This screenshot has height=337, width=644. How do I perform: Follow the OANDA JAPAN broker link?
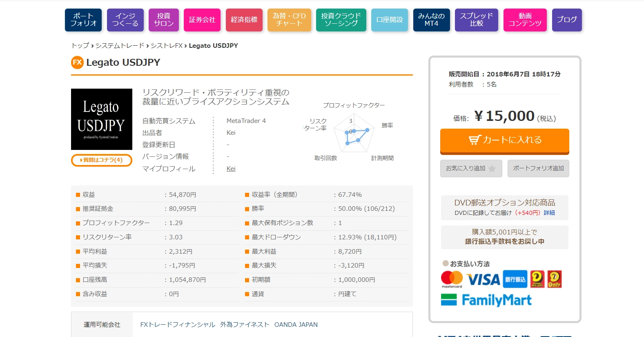(x=296, y=325)
